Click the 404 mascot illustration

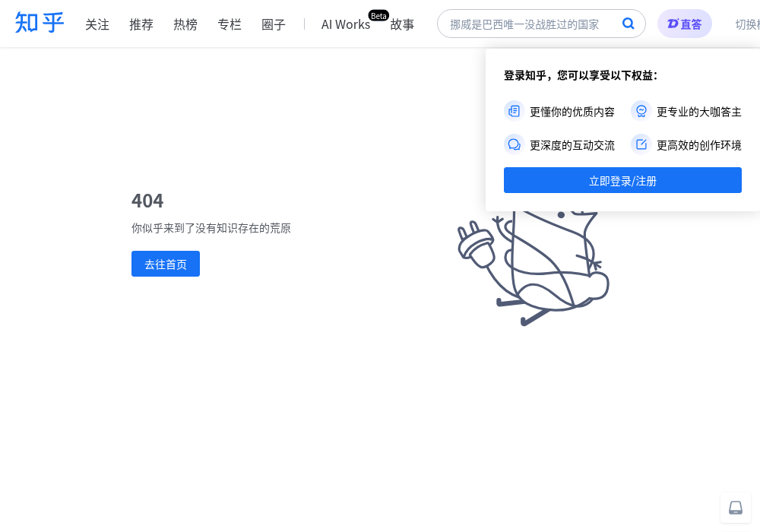(534, 268)
